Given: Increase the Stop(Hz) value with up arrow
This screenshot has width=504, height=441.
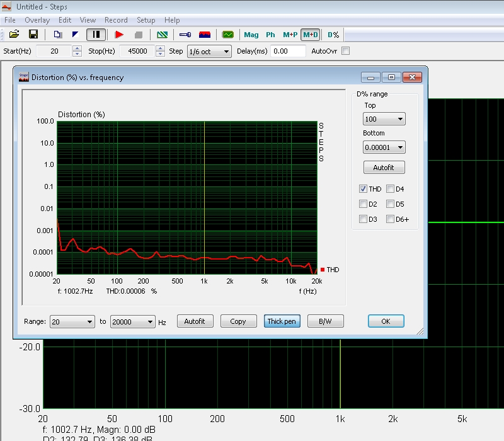Looking at the screenshot, I should point(160,49).
